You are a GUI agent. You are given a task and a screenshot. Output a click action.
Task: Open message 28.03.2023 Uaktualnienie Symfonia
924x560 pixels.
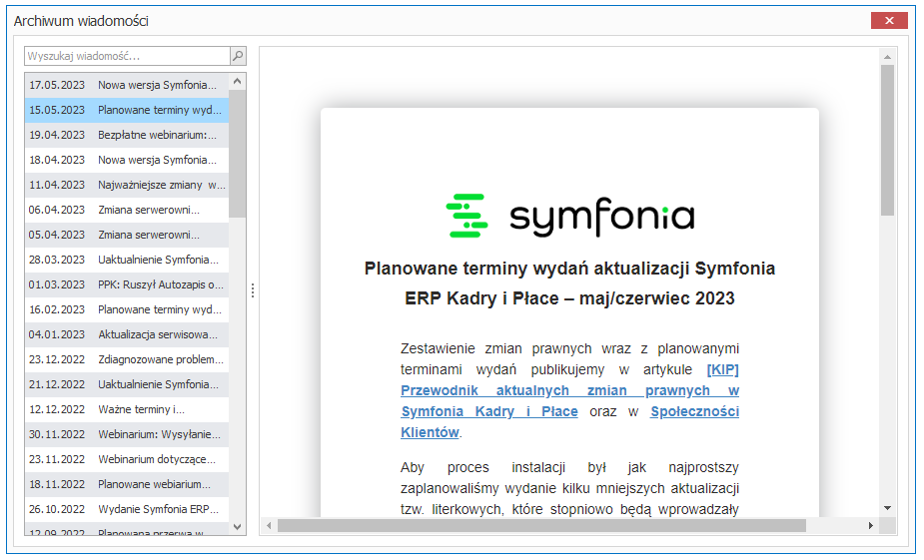pyautogui.click(x=127, y=260)
